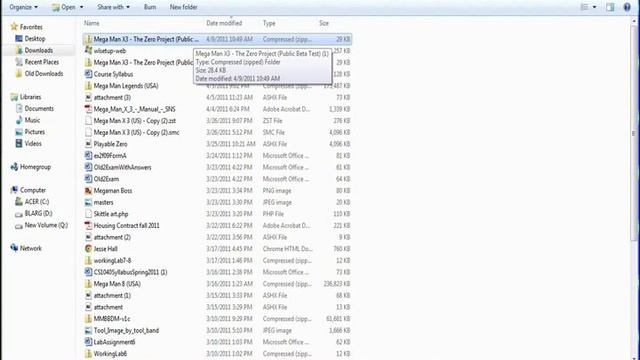Open the Help icon

(x=627, y=7)
